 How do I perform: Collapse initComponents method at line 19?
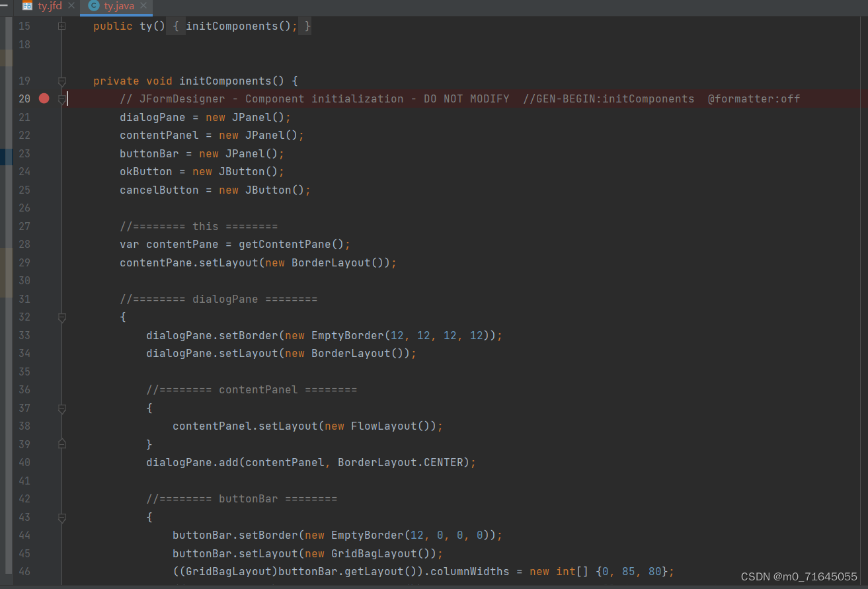tap(61, 81)
